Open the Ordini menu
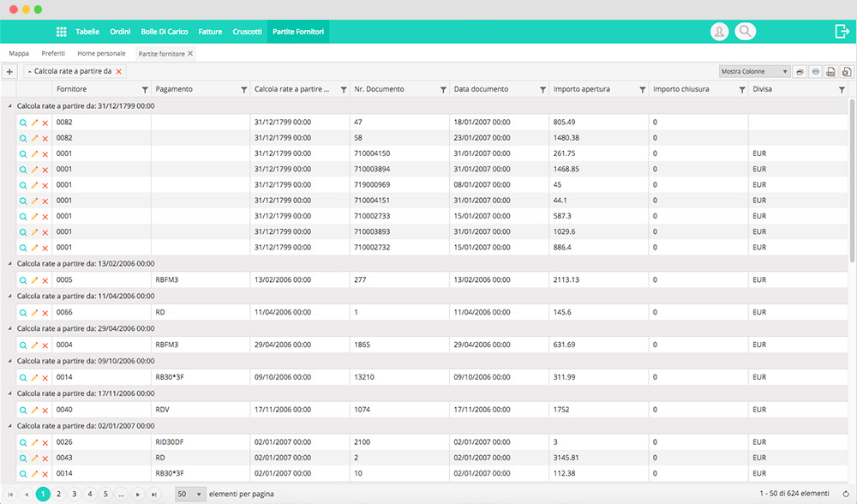857x504 pixels. click(120, 32)
